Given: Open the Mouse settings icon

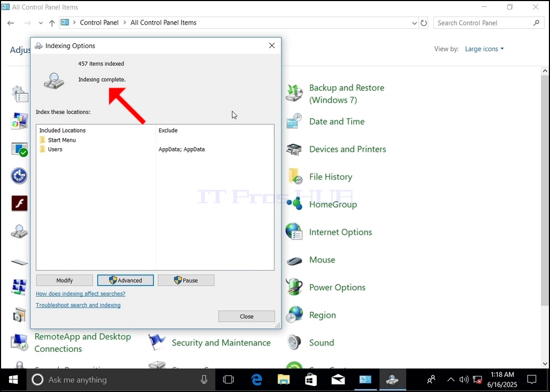Looking at the screenshot, I should 294,260.
